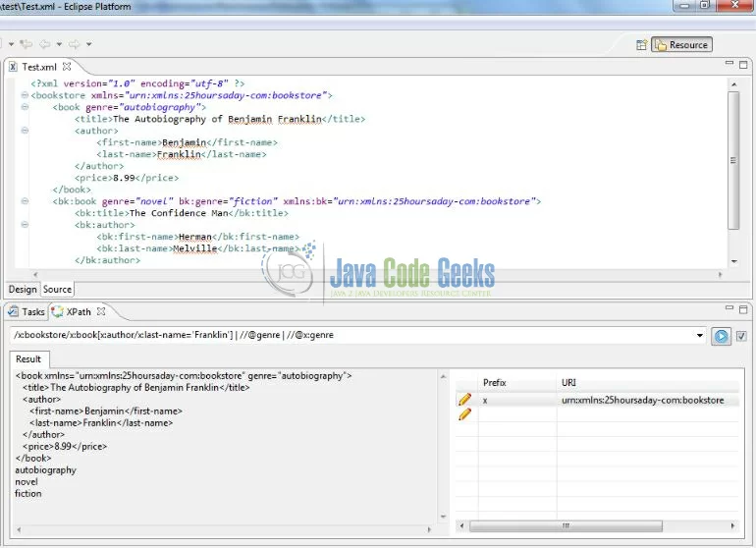Select the Result tab in XPath view
Viewport: 756px width, 548px height.
pyautogui.click(x=28, y=359)
